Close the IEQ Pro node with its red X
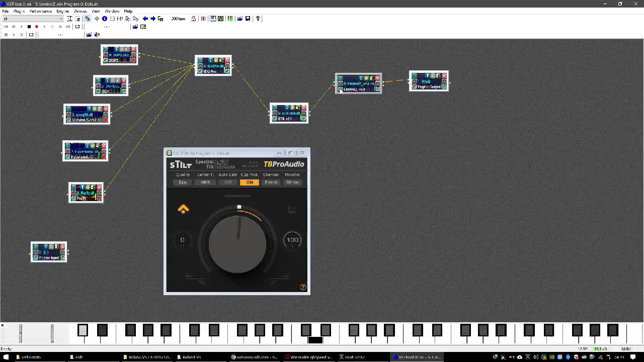This screenshot has height=362, width=644. 227,60
